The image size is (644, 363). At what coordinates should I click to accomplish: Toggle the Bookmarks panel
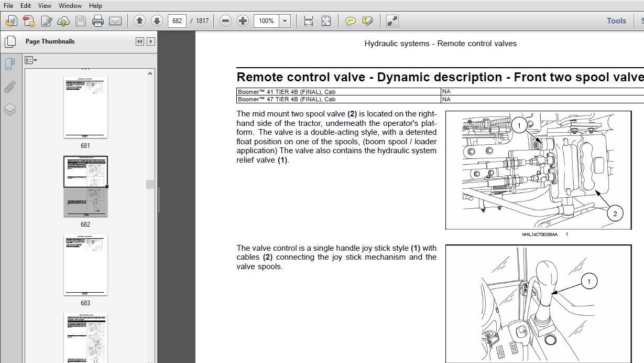tap(10, 64)
